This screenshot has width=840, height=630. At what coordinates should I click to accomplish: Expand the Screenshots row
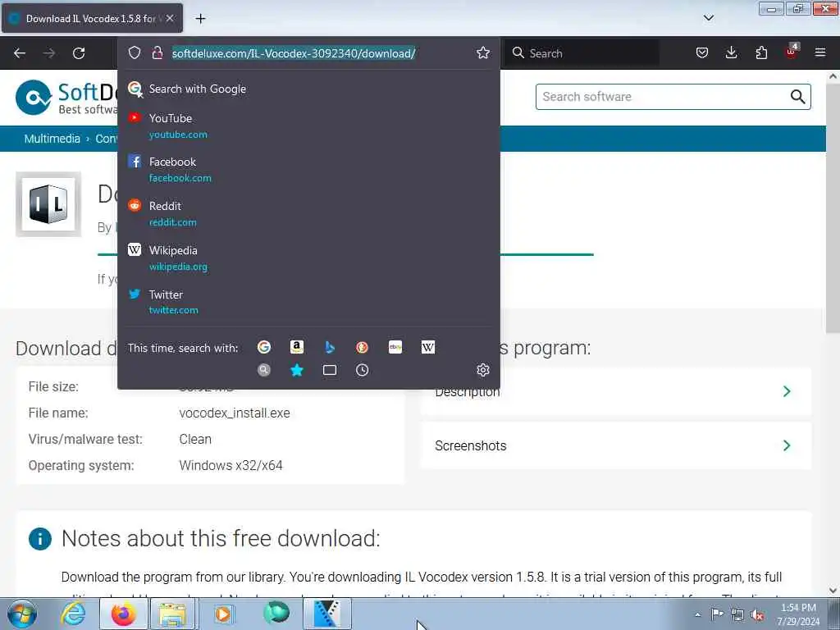(615, 445)
